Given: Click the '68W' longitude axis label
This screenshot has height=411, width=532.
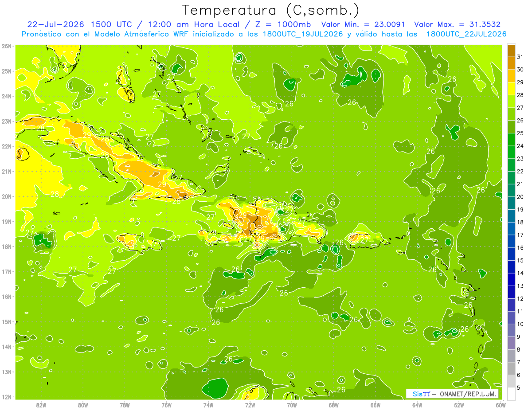Looking at the screenshot, I should click(x=333, y=405).
